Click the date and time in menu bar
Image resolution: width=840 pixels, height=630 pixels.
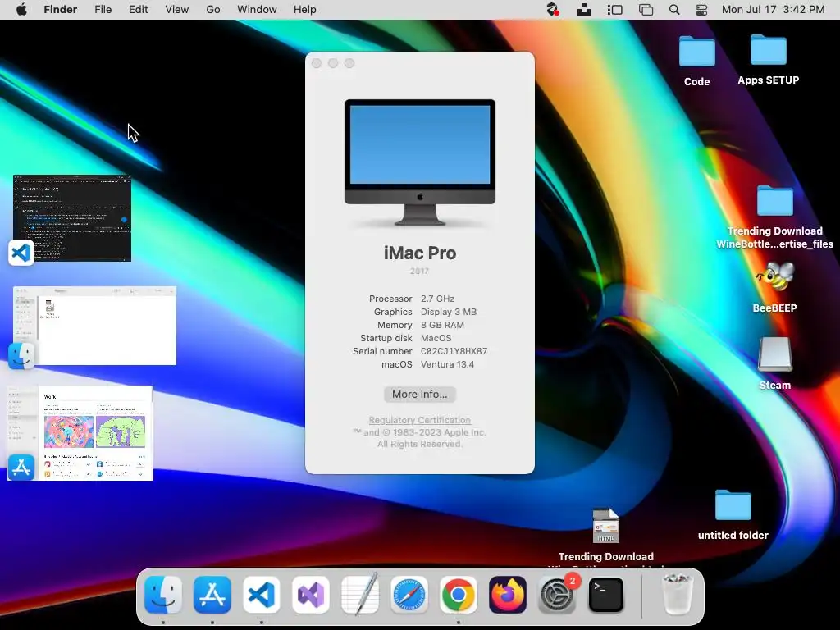pyautogui.click(x=773, y=10)
